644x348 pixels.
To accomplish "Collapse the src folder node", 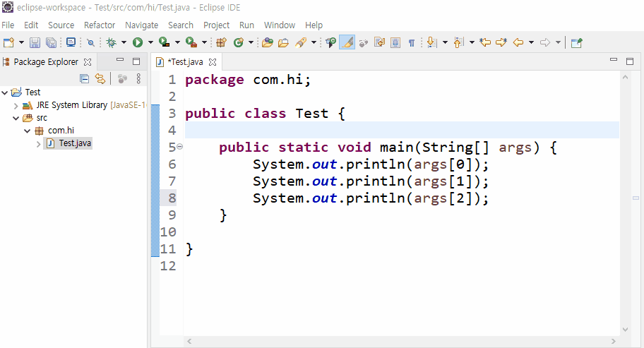I will (16, 118).
